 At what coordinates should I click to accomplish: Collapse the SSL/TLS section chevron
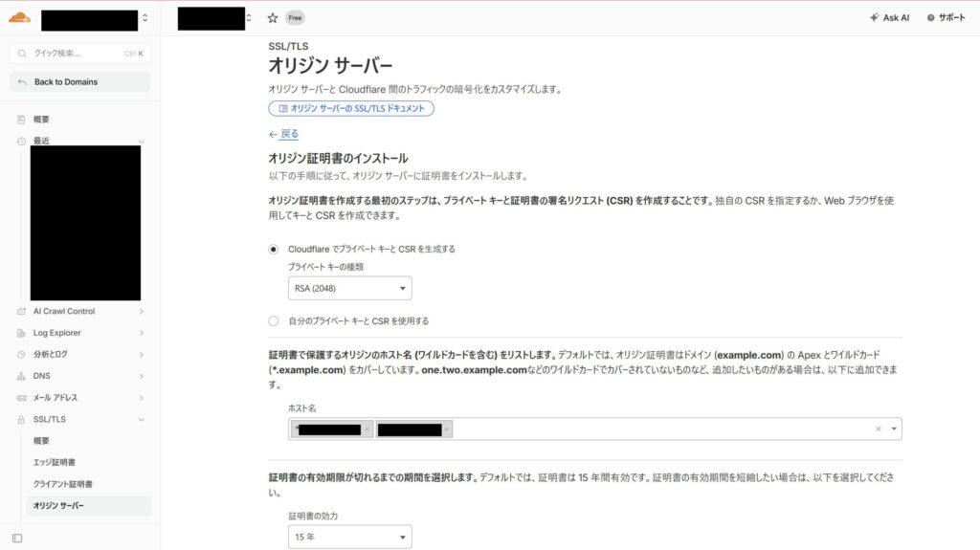[142, 419]
